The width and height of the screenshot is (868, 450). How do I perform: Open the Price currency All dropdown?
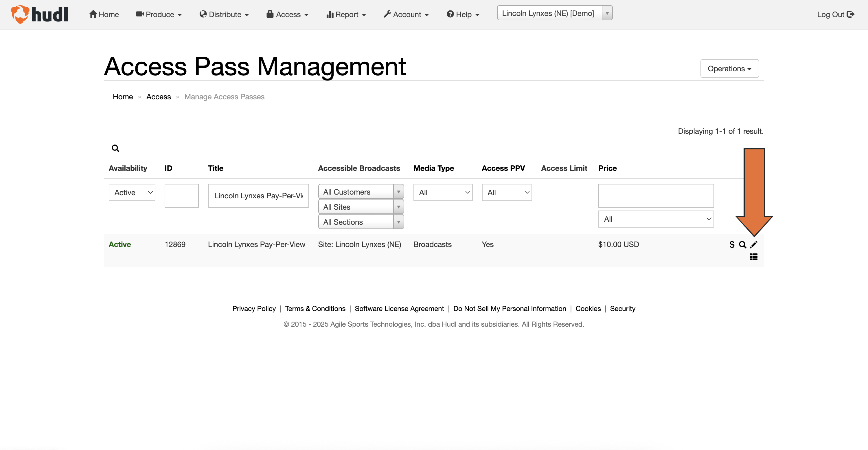point(656,219)
